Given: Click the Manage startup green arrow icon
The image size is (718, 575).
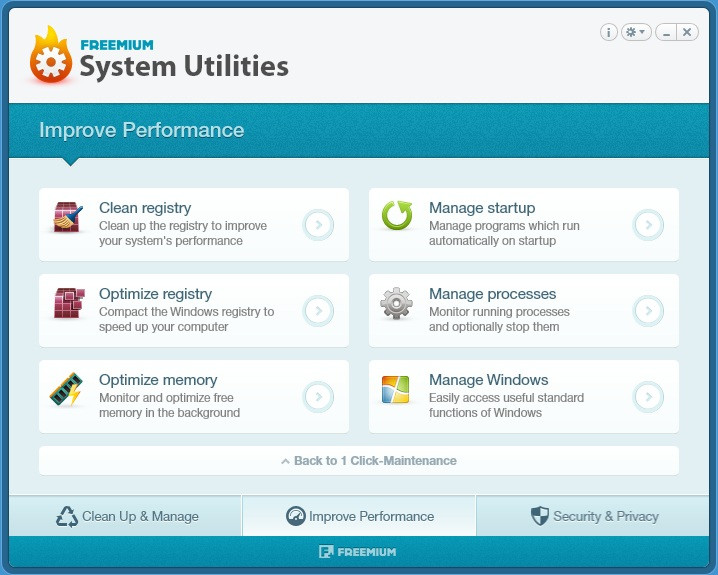Looking at the screenshot, I should (x=397, y=215).
